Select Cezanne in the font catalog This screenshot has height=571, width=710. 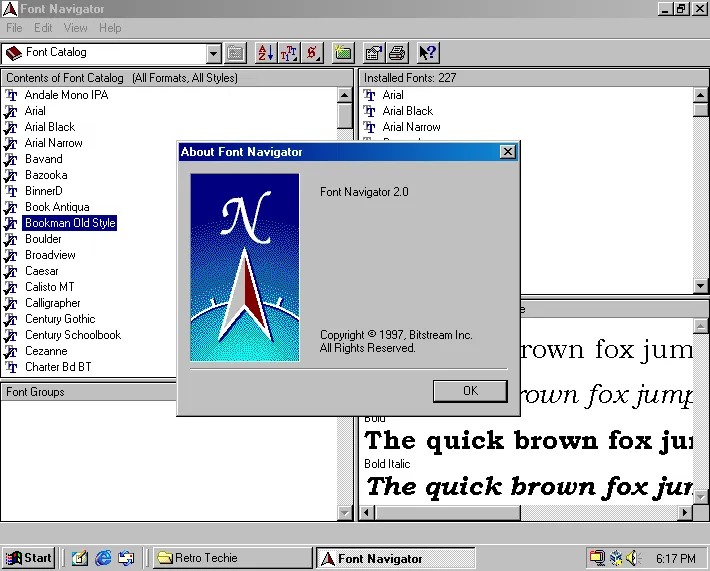point(46,351)
